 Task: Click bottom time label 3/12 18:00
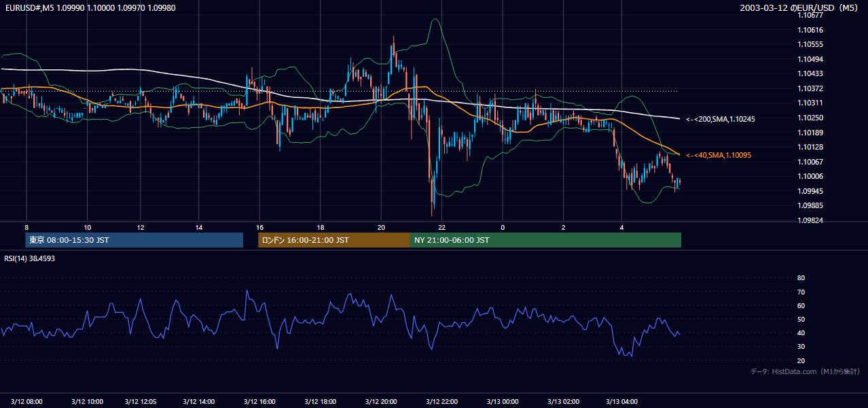(319, 401)
